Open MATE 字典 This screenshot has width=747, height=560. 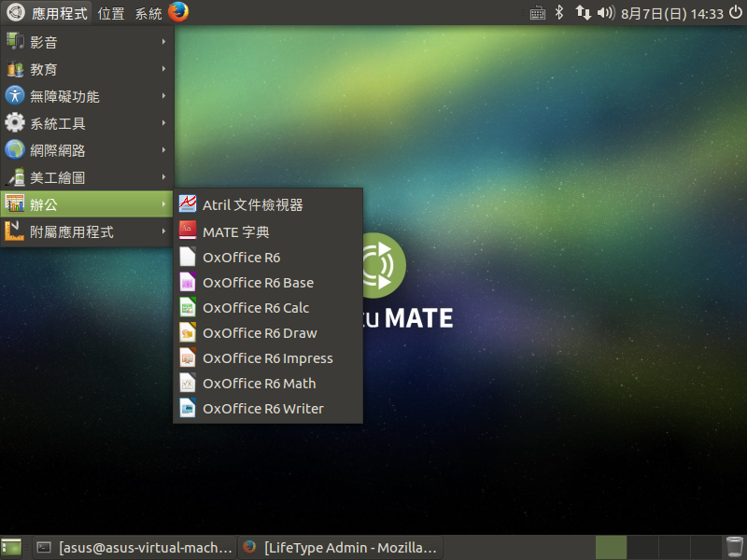[268, 231]
